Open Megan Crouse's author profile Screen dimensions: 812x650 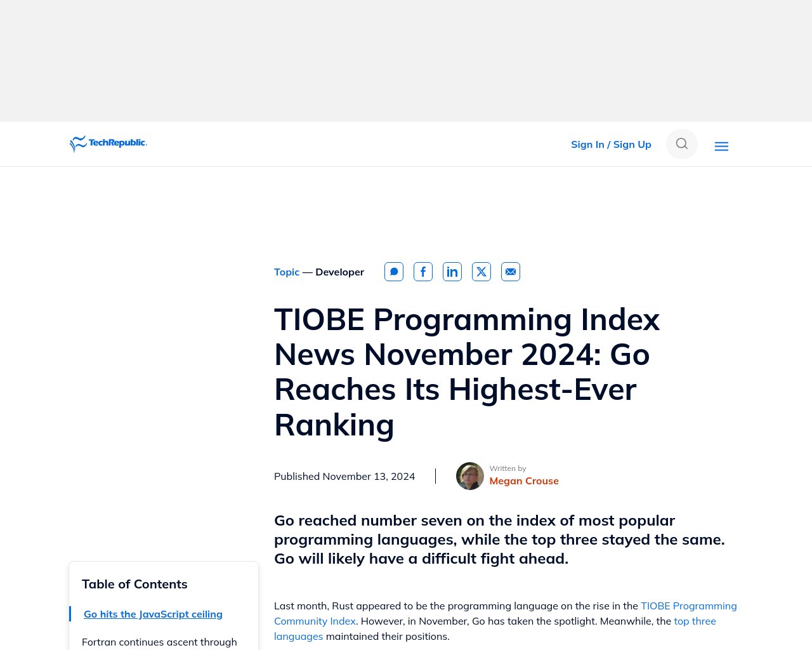524,481
